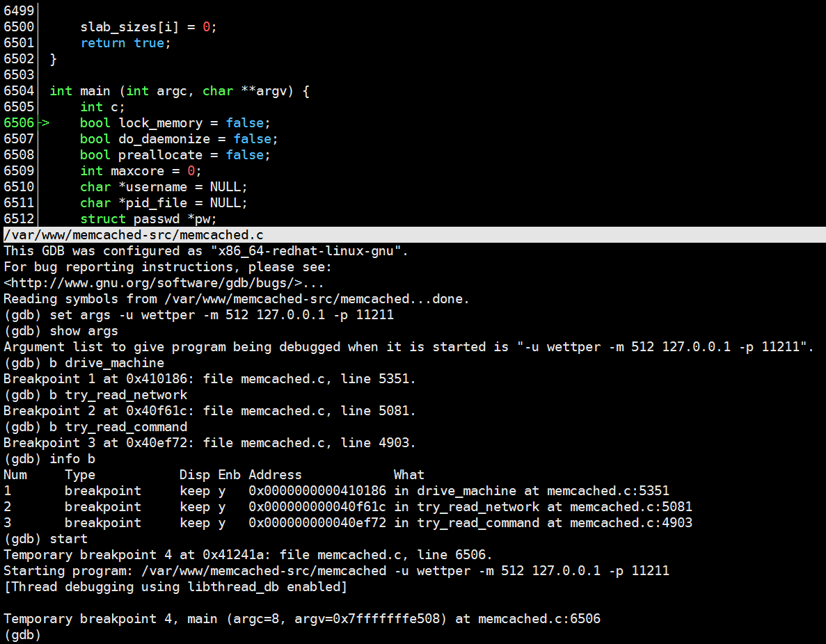The width and height of the screenshot is (826, 644).
Task: Click the 'return true' statement
Action: [x=125, y=43]
